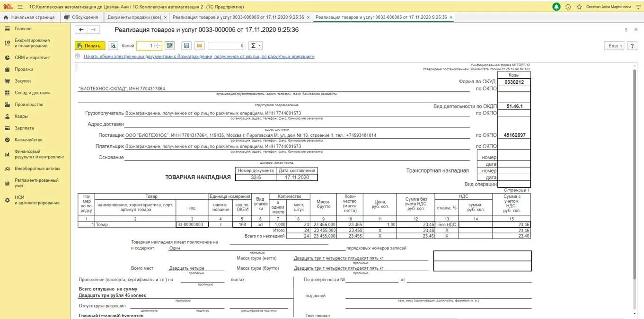Click electronic document exchange icon
The height and width of the screenshot is (319, 644).
pos(78,56)
